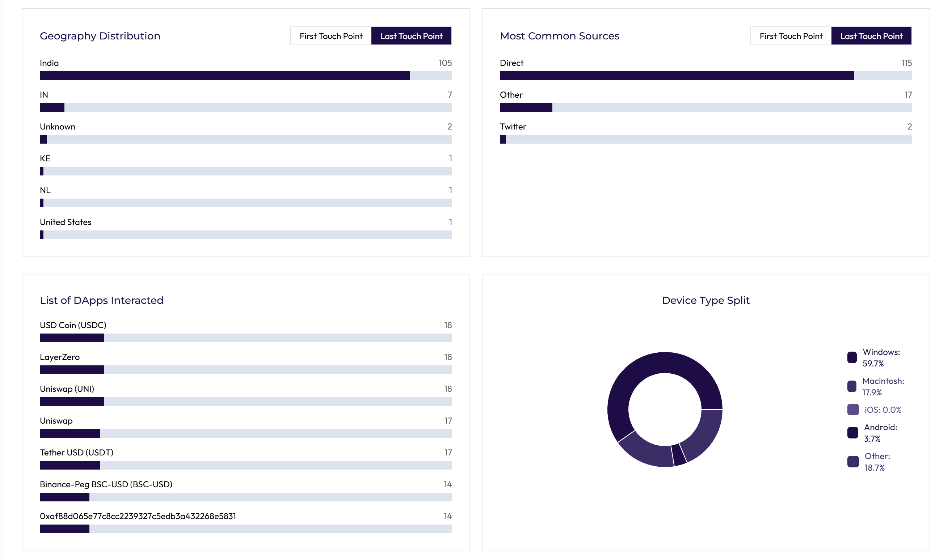Screen dimensions: 952x560
Task: Select the Other legend marker in donut chart
Action: [x=853, y=462]
